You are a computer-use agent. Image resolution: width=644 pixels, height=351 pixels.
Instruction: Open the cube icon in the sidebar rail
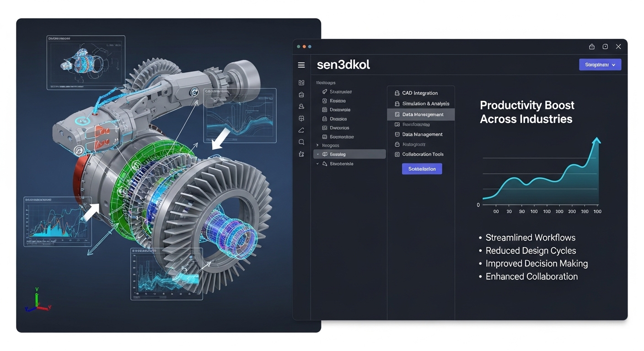[301, 118]
